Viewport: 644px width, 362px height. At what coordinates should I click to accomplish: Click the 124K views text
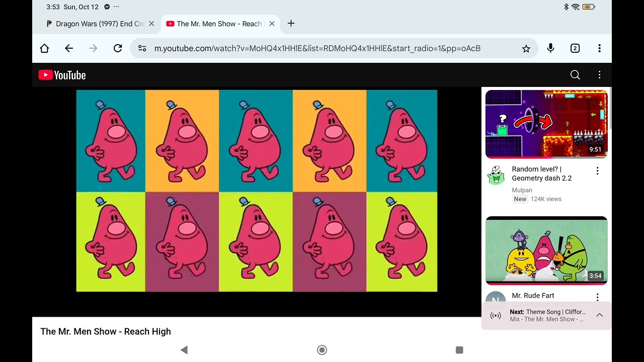[x=546, y=199]
